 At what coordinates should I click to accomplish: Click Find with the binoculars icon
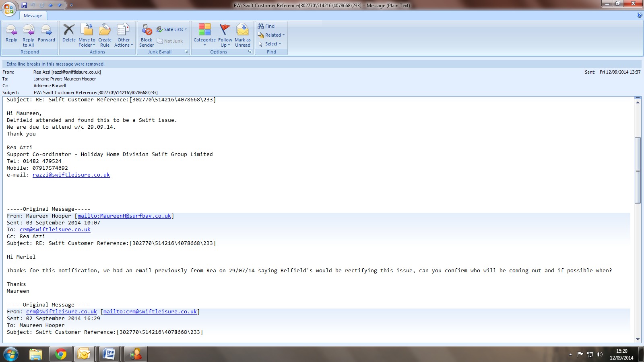[x=266, y=26]
